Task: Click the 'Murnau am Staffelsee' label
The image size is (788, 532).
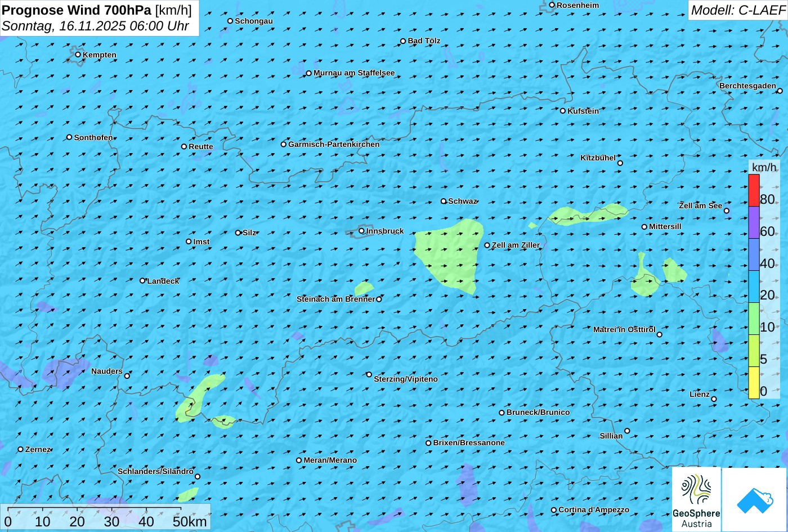Action: (354, 73)
